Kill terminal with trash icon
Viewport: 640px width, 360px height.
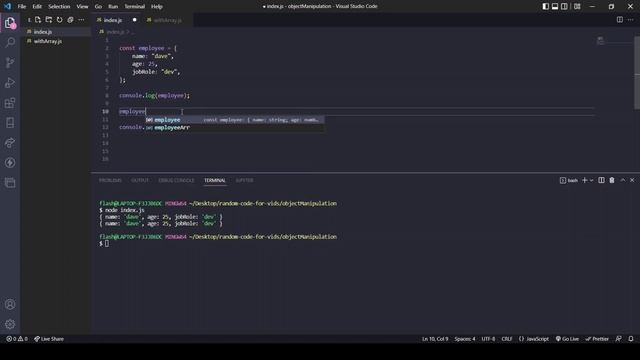[612, 180]
